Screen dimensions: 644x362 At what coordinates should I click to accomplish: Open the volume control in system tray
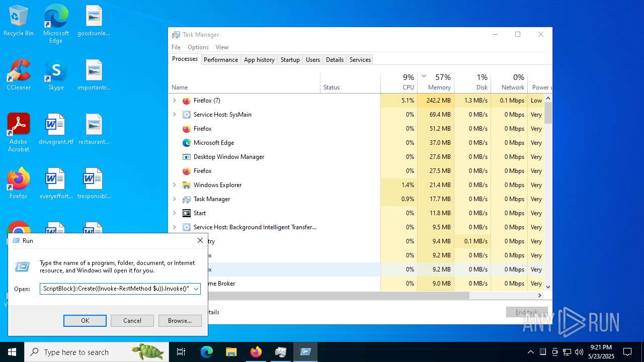(x=579, y=352)
